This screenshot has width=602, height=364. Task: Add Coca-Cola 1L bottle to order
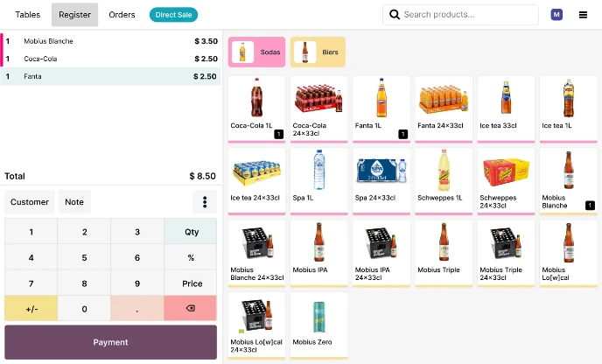coord(256,108)
